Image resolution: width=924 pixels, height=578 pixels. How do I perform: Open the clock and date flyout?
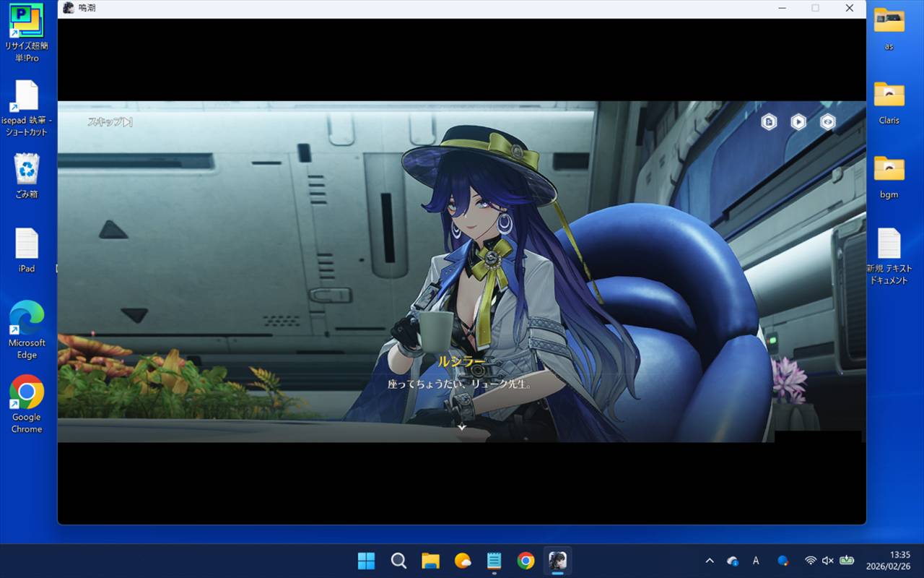pos(899,561)
